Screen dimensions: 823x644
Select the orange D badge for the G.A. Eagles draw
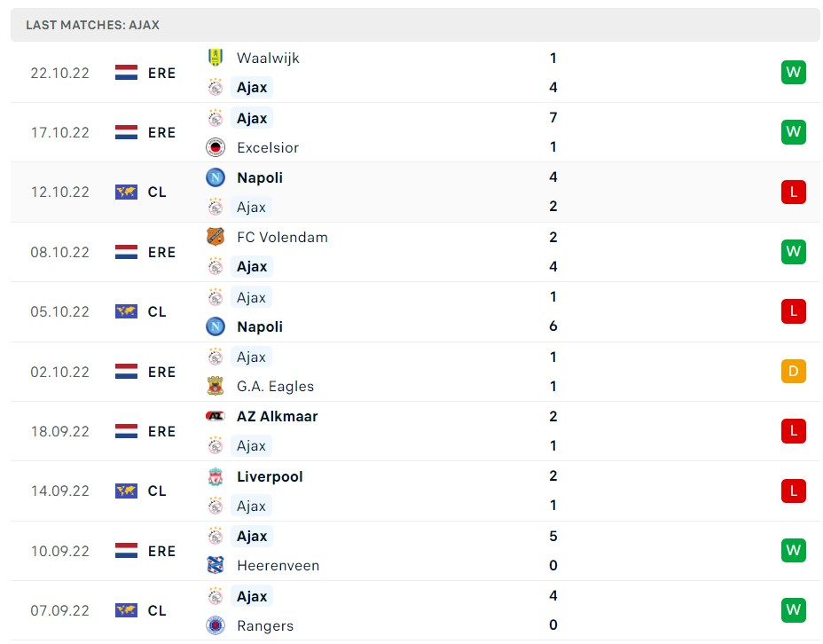(793, 372)
